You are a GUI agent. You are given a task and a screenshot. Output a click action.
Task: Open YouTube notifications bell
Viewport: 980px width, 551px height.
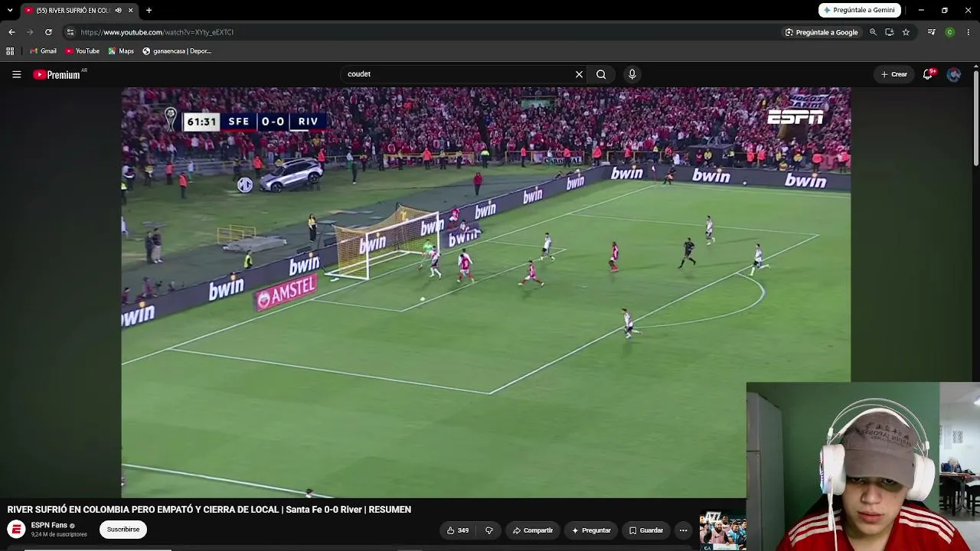928,74
